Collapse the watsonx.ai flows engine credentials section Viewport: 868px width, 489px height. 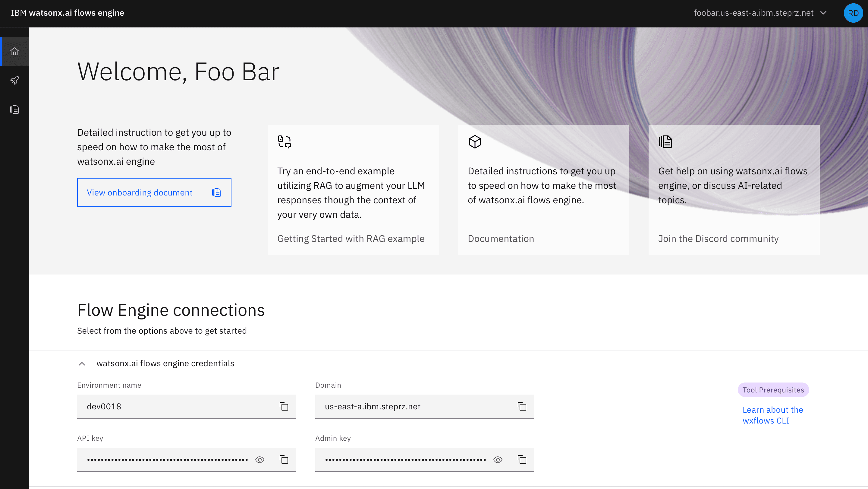[82, 364]
